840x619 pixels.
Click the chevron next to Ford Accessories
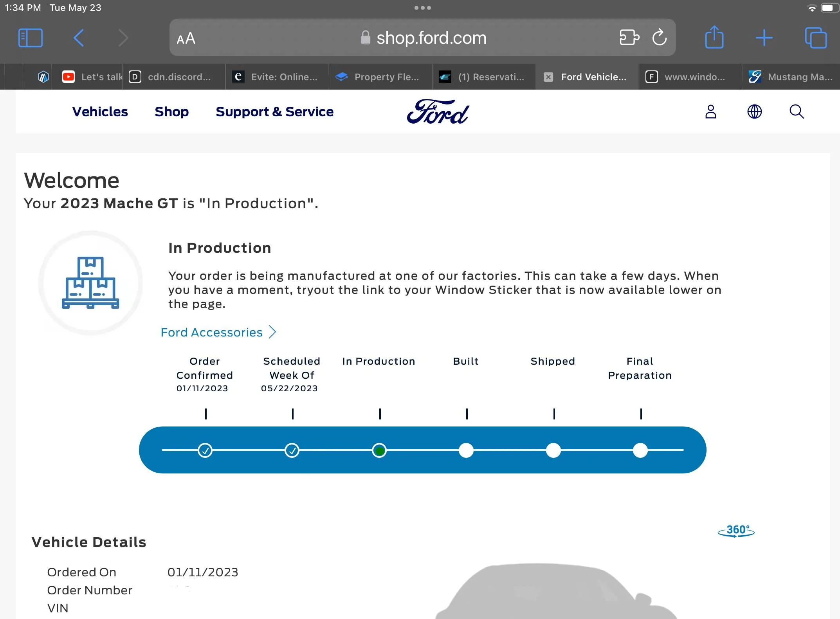click(x=272, y=332)
